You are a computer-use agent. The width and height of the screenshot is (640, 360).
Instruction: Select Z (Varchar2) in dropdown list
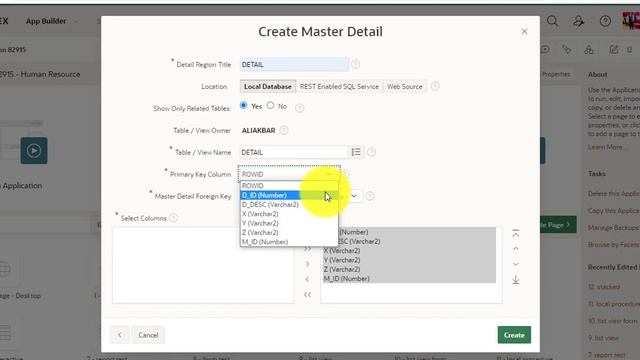[x=289, y=233]
